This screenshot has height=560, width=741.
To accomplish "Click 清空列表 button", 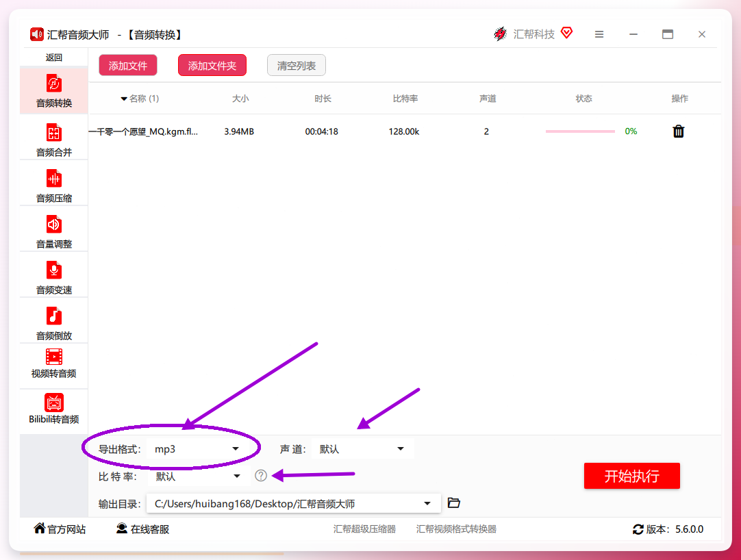I will (x=297, y=65).
